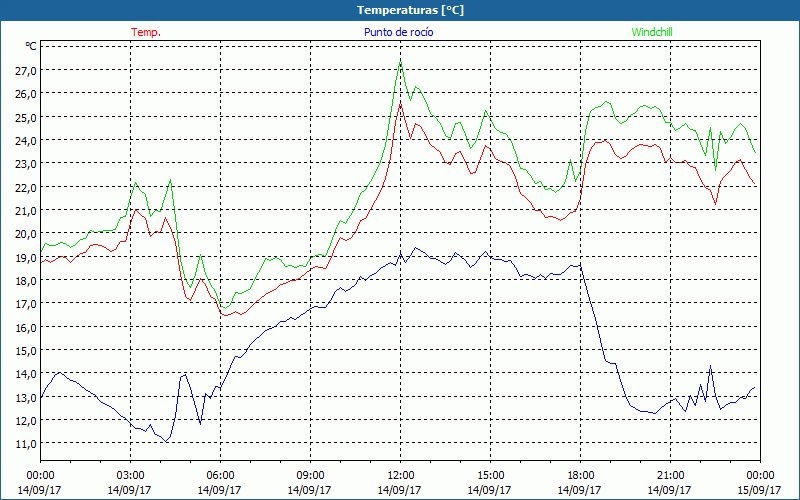
Task: Click the 12,0 value on the temperature axis
Action: click(26, 420)
